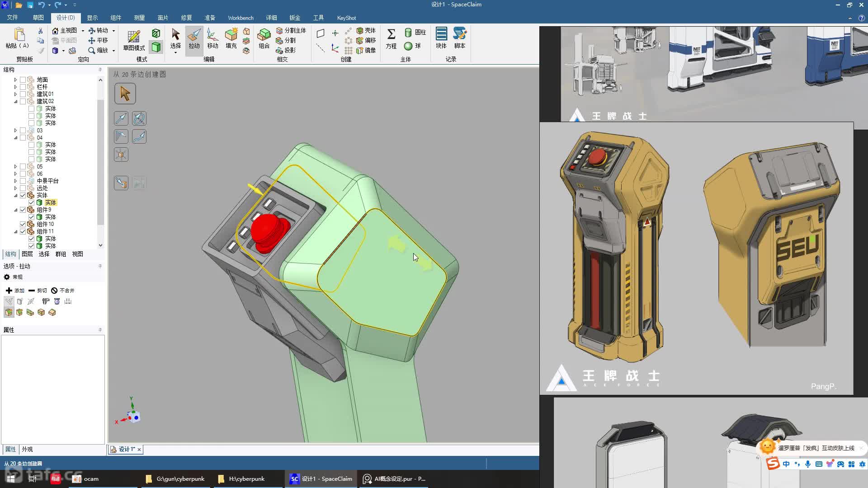The width and height of the screenshot is (868, 488).
Task: Expand the 03 tree node
Action: pyautogui.click(x=15, y=130)
